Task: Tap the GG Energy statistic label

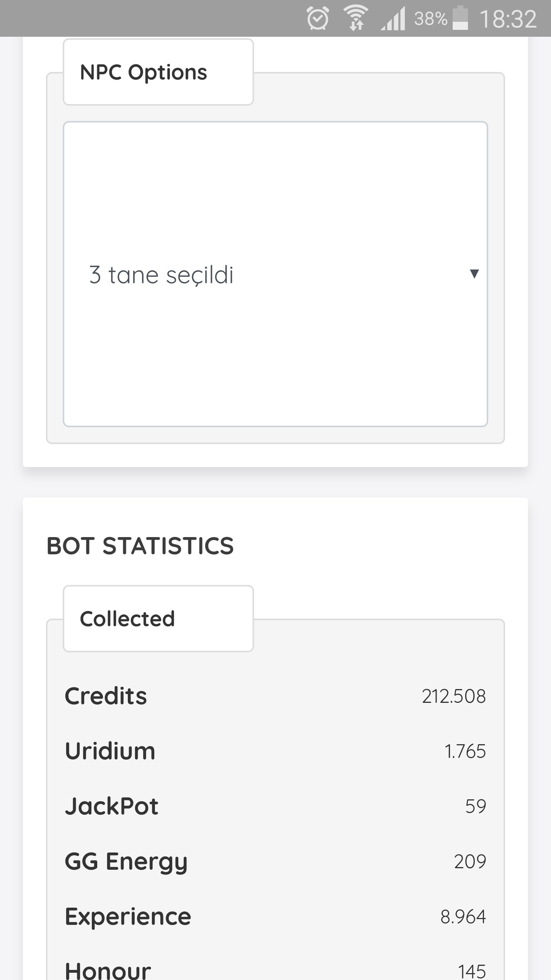Action: point(126,862)
